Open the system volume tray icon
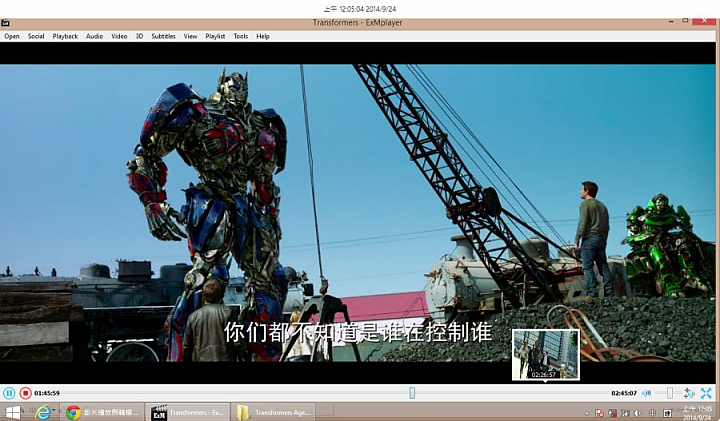The width and height of the screenshot is (720, 421). coord(638,413)
